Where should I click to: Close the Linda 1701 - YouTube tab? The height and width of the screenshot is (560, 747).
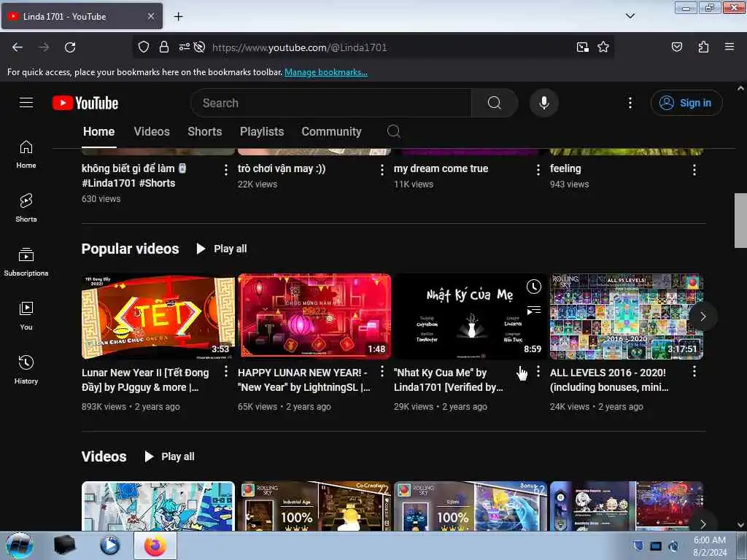(x=150, y=16)
